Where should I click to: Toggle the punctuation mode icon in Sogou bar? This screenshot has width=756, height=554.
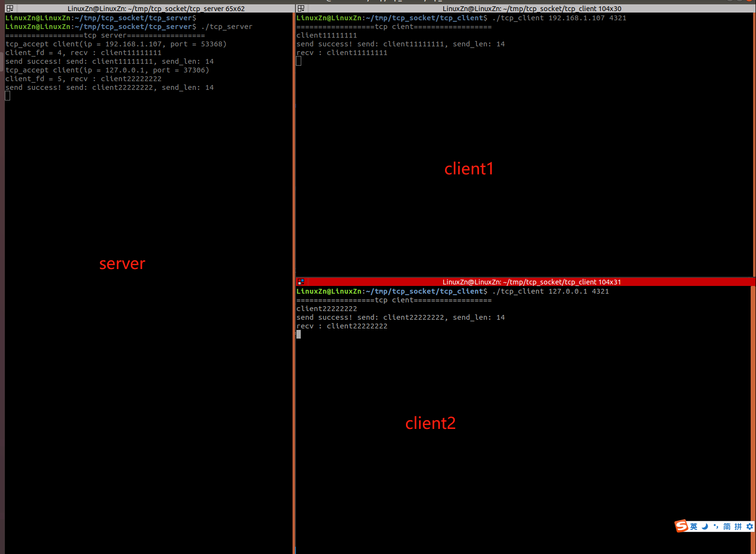pyautogui.click(x=715, y=526)
